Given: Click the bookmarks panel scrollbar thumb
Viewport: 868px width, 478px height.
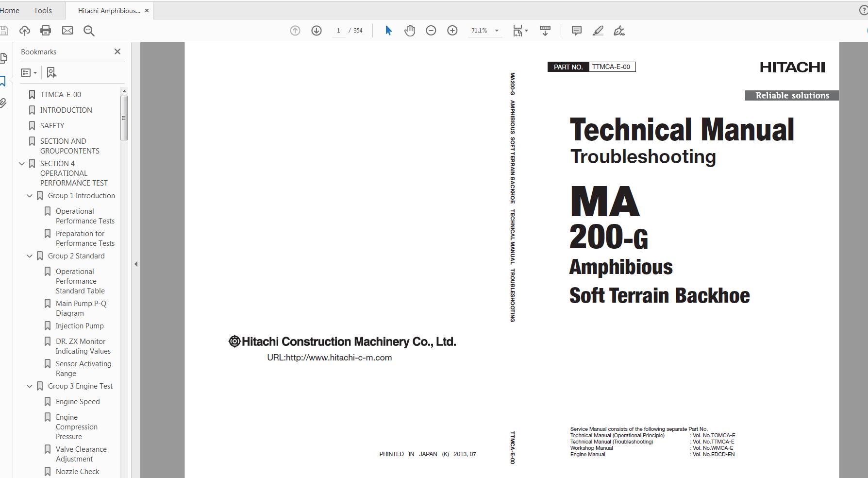Looking at the screenshot, I should (124, 118).
